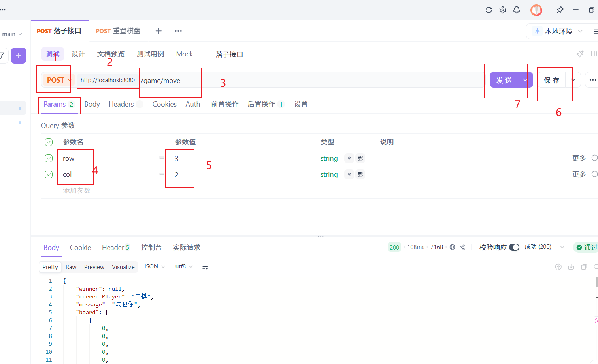Viewport: 598px width, 364px height.
Task: Click the globe network icon in response status
Action: [x=453, y=247]
